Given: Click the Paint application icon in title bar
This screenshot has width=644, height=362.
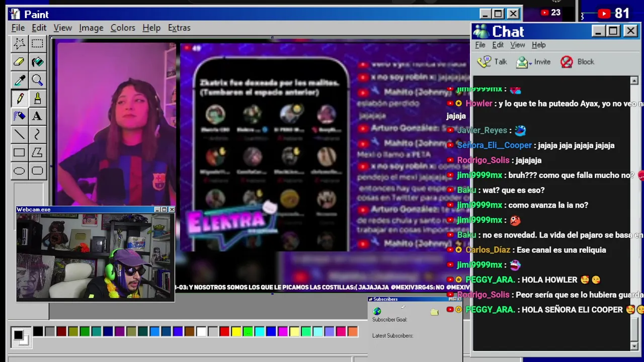Looking at the screenshot, I should coord(15,14).
